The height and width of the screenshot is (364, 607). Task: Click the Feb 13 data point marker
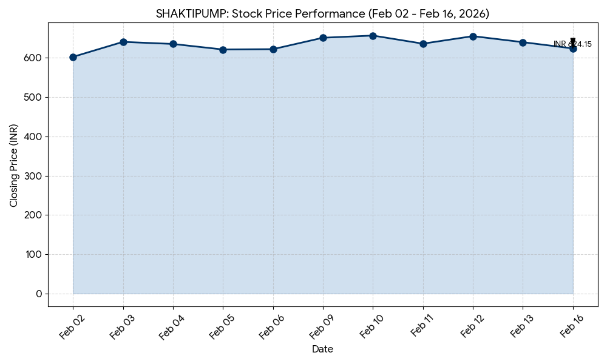click(523, 42)
